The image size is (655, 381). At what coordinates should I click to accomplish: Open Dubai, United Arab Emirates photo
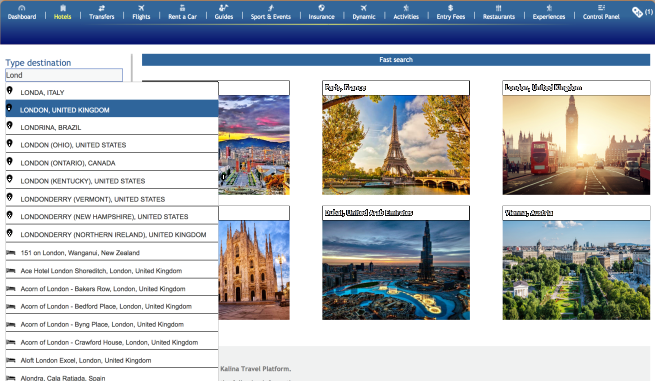pyautogui.click(x=396, y=270)
